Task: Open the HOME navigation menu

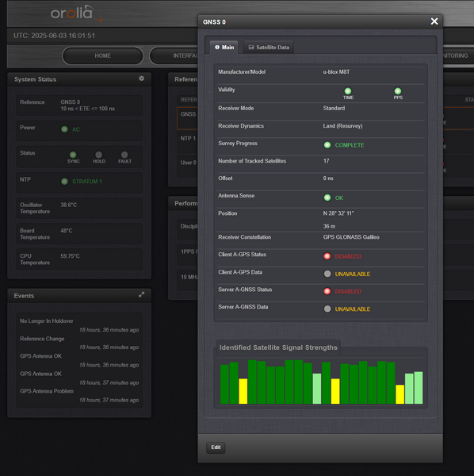Action: click(x=103, y=56)
